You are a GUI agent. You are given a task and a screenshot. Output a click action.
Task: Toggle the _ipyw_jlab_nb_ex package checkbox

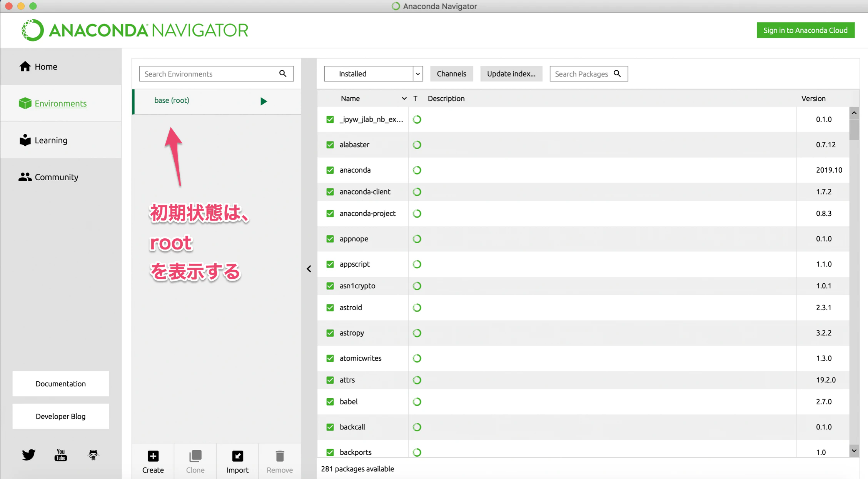coord(330,120)
